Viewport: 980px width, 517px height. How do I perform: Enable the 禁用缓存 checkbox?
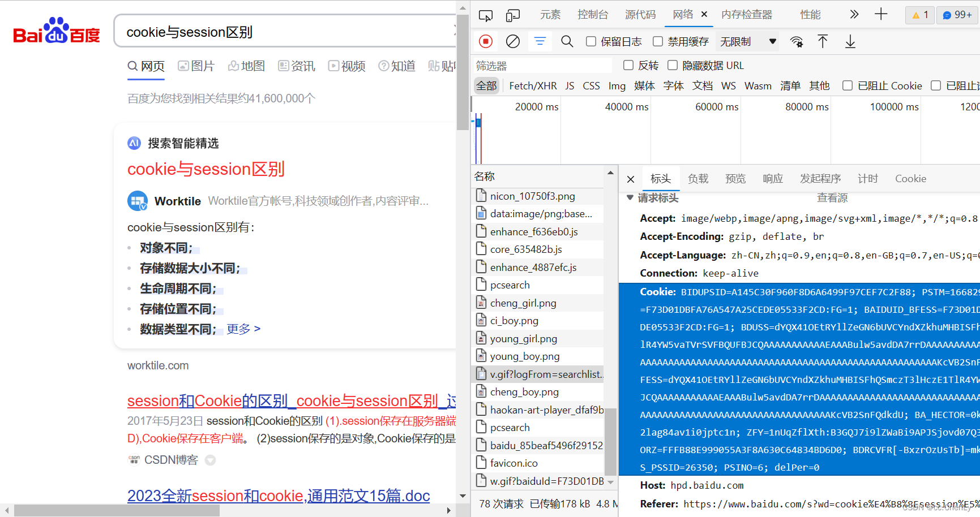point(657,41)
